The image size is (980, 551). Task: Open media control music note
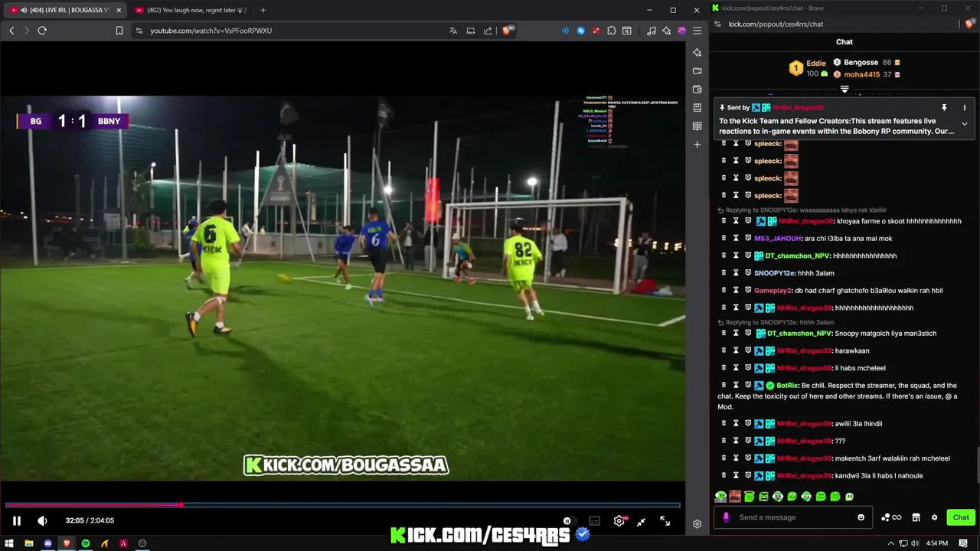(x=652, y=31)
